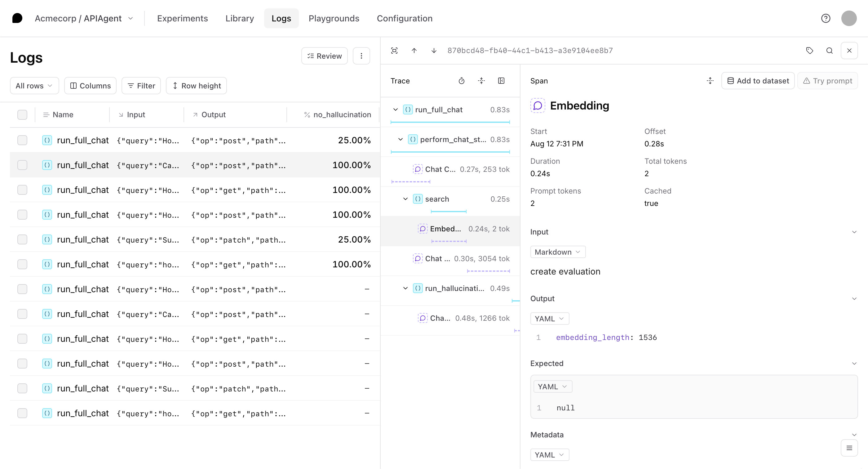The width and height of the screenshot is (868, 469).
Task: Click the tag icon in trace header
Action: tap(809, 51)
